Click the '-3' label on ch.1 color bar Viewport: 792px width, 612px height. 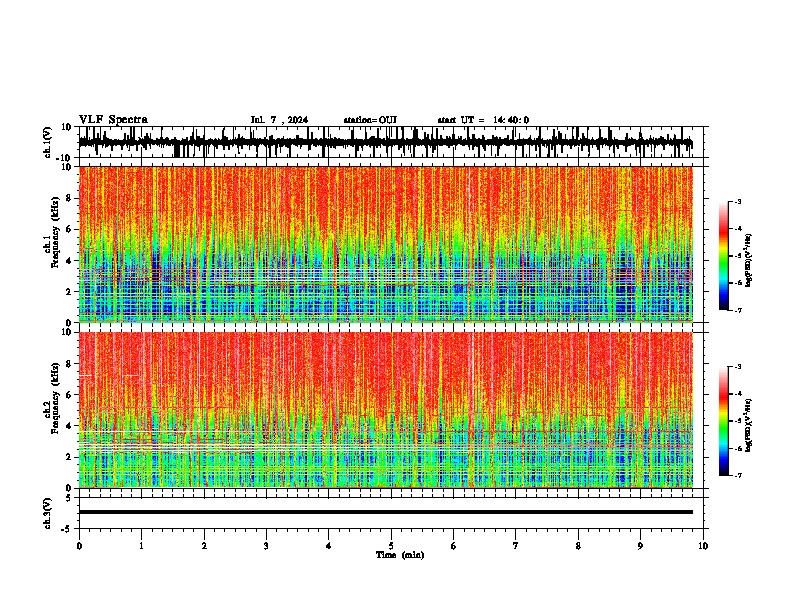coord(737,201)
